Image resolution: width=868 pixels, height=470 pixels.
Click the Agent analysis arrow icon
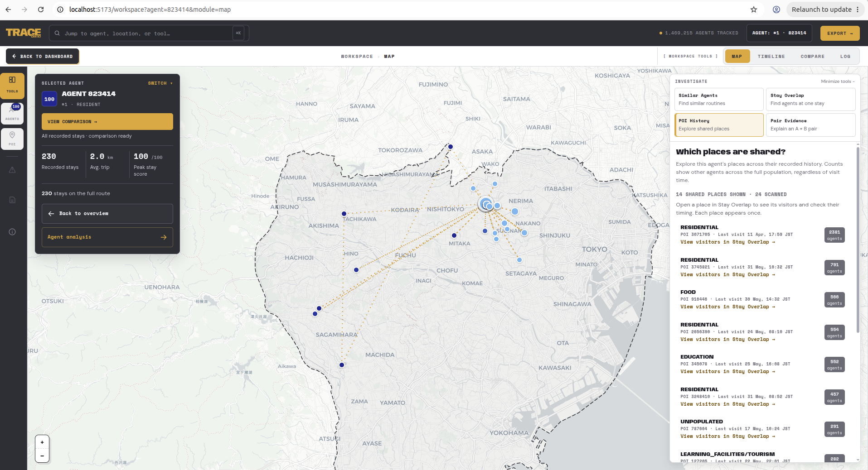point(164,237)
